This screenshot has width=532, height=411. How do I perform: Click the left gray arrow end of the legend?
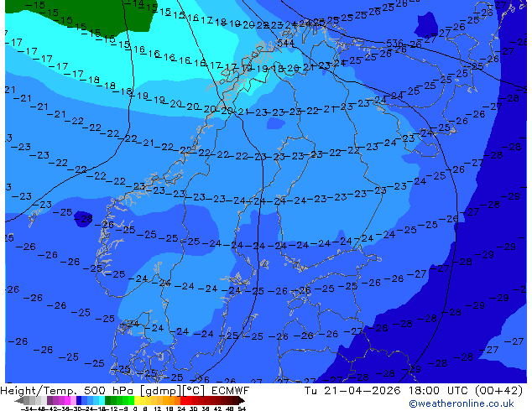coord(19,400)
